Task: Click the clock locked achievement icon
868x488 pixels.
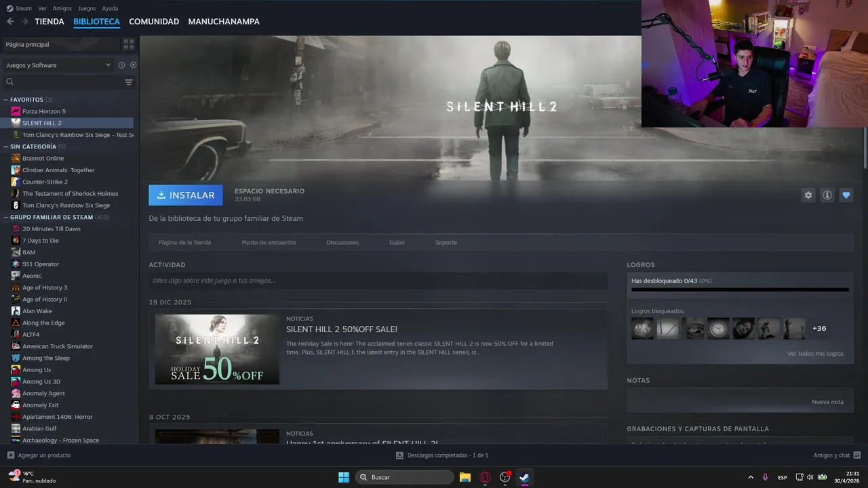Action: click(718, 329)
